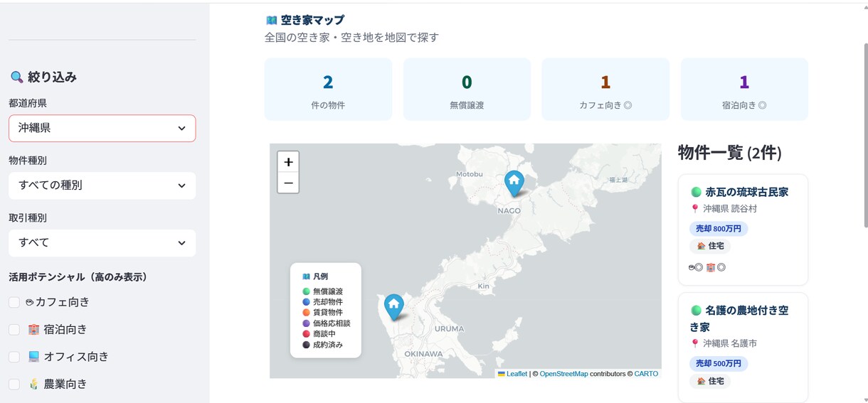Open the 赤瓦の琉球古民家 listing title
868x403 pixels.
pos(746,192)
